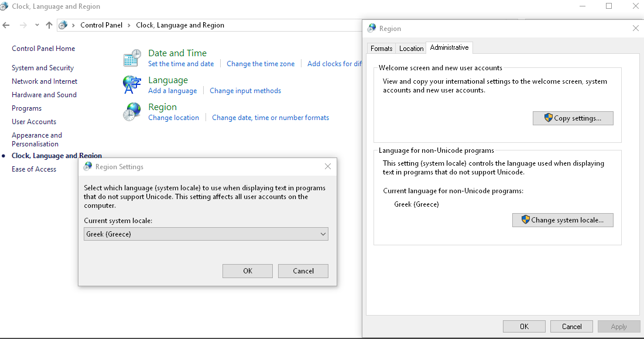Image resolution: width=644 pixels, height=339 pixels.
Task: Open Network and Internet category
Action: click(44, 81)
